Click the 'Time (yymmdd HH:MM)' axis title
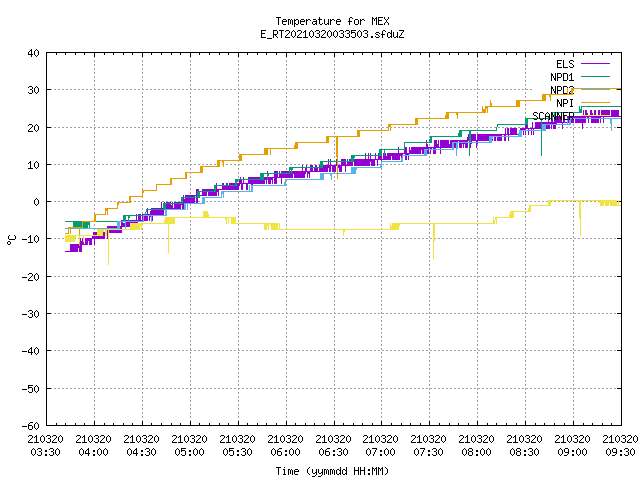 (x=332, y=471)
